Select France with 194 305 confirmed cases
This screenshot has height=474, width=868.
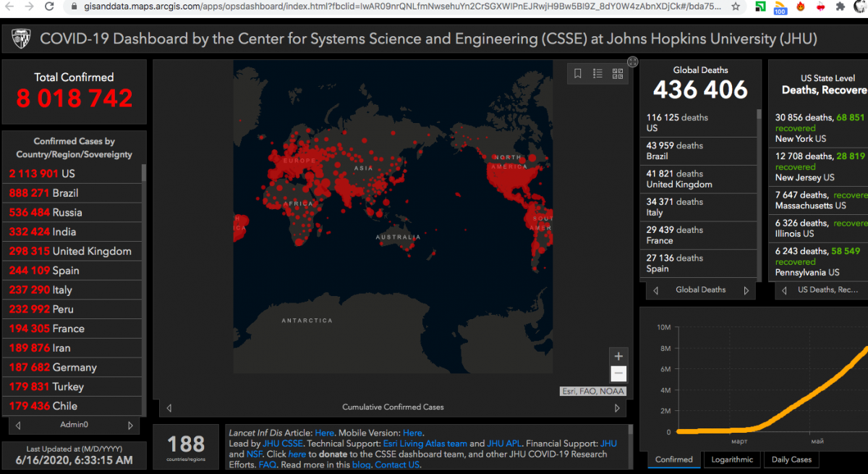coord(72,329)
